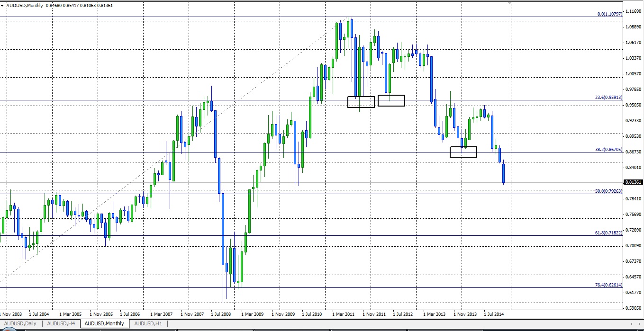Image resolution: width=644 pixels, height=331 pixels.
Task: Click the 0.75690 price scale label
Action: point(634,214)
